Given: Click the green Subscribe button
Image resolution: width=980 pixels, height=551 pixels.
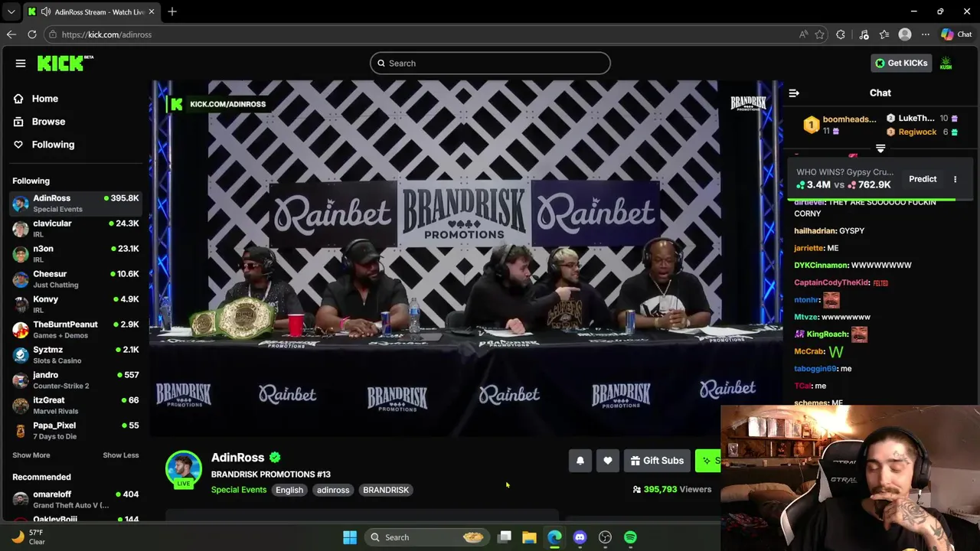Looking at the screenshot, I should pyautogui.click(x=708, y=461).
